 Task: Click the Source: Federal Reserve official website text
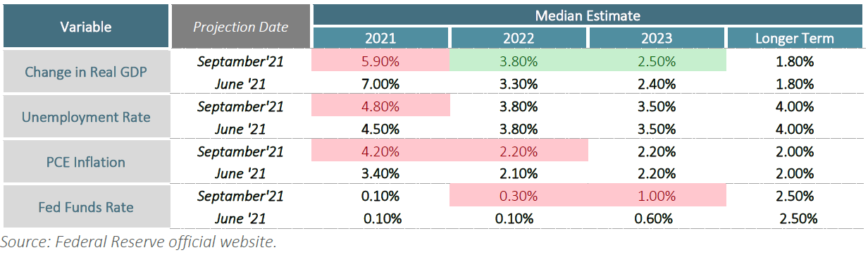[139, 242]
